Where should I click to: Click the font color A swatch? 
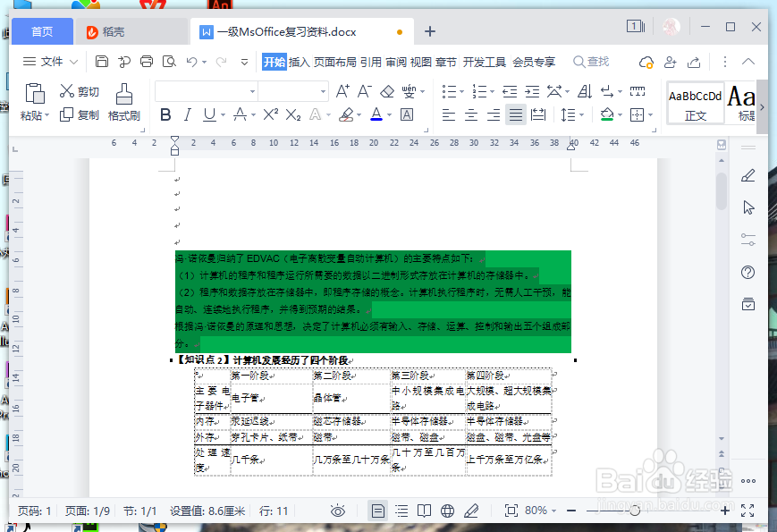[376, 115]
